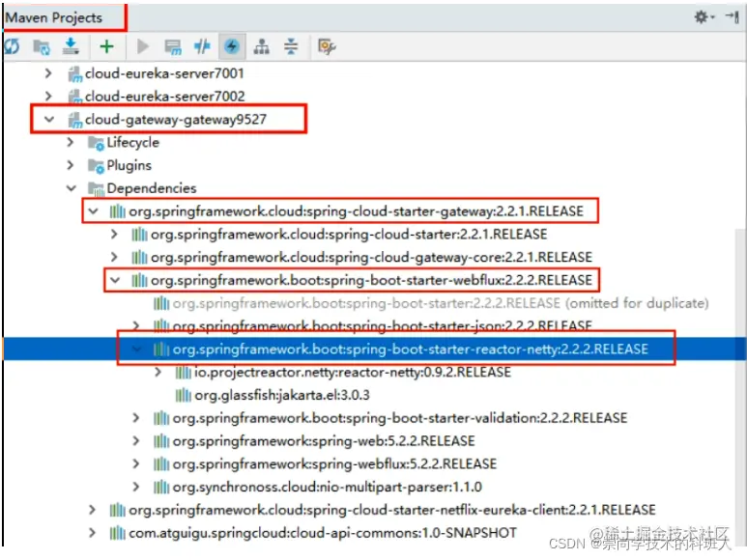Hide the Maven Projects panel
Viewport: 747px width, 560px height.
pyautogui.click(x=732, y=17)
